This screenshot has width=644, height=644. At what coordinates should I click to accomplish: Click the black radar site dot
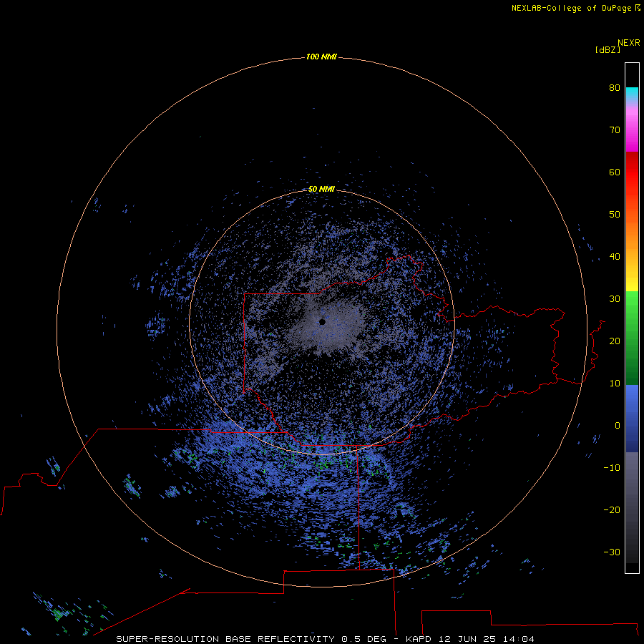(x=322, y=322)
